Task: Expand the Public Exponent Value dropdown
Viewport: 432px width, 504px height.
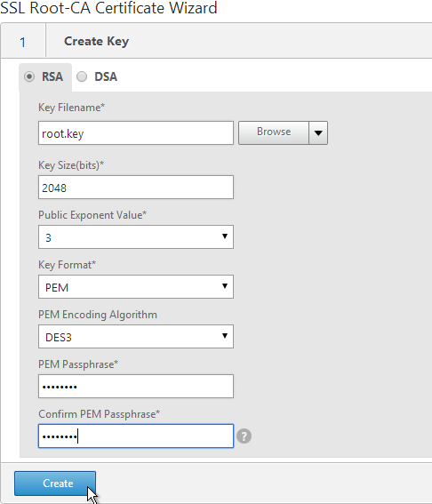Action: (136, 237)
